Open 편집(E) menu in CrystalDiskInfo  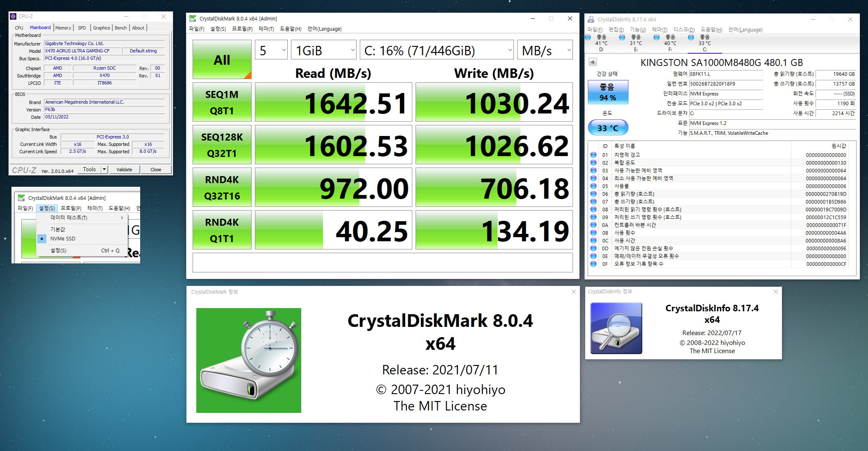tap(616, 29)
